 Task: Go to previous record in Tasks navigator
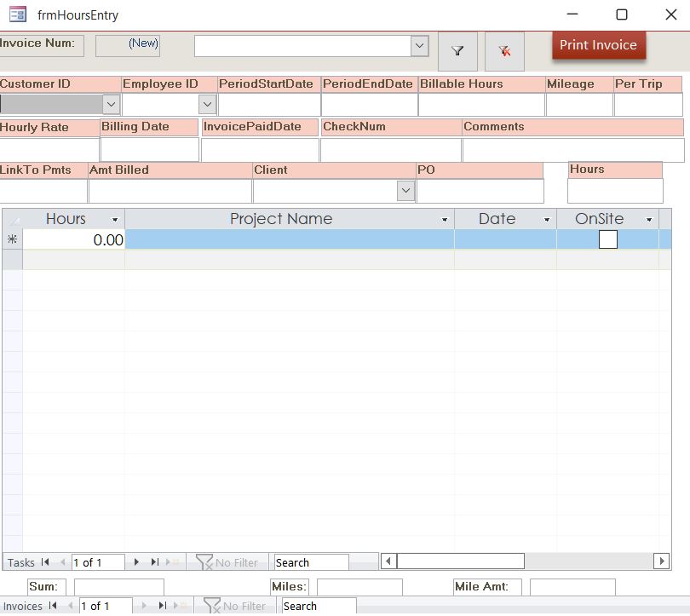[62, 561]
